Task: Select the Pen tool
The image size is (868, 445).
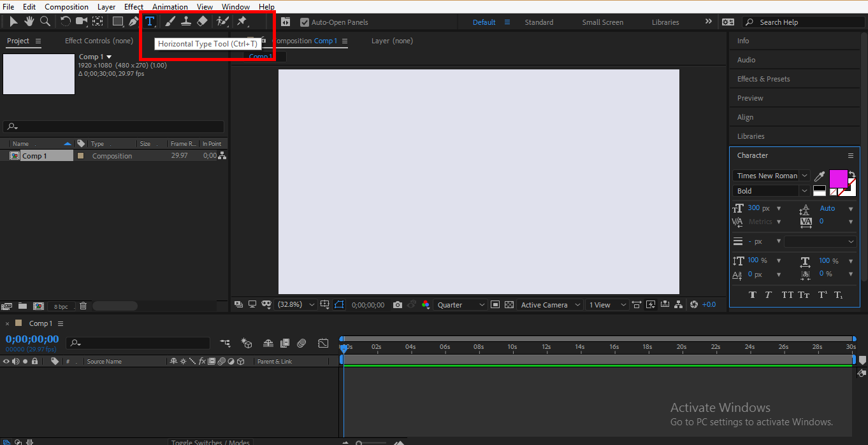Action: [133, 21]
